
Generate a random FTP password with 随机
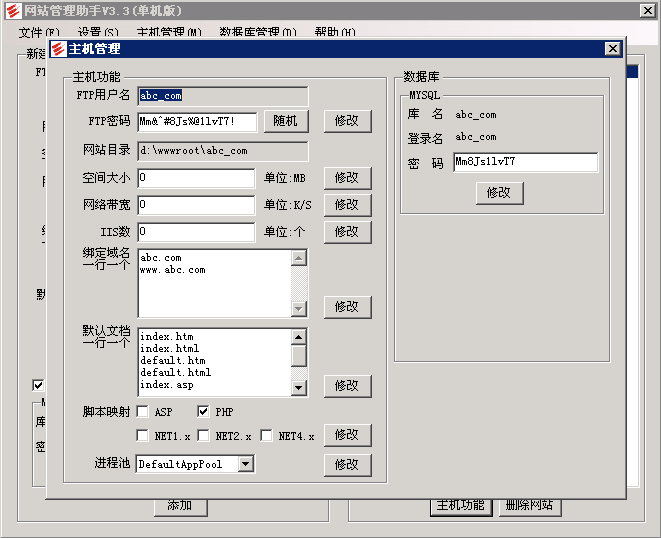[x=286, y=121]
